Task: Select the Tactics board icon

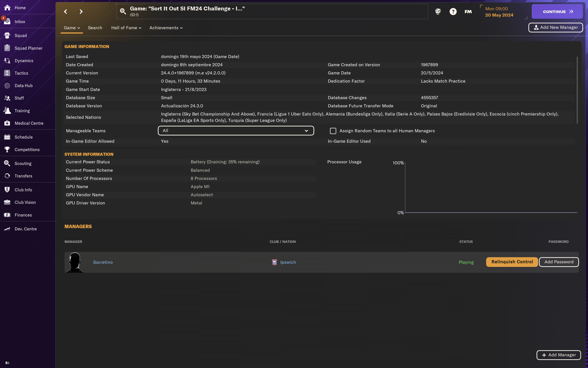Action: 7,73
